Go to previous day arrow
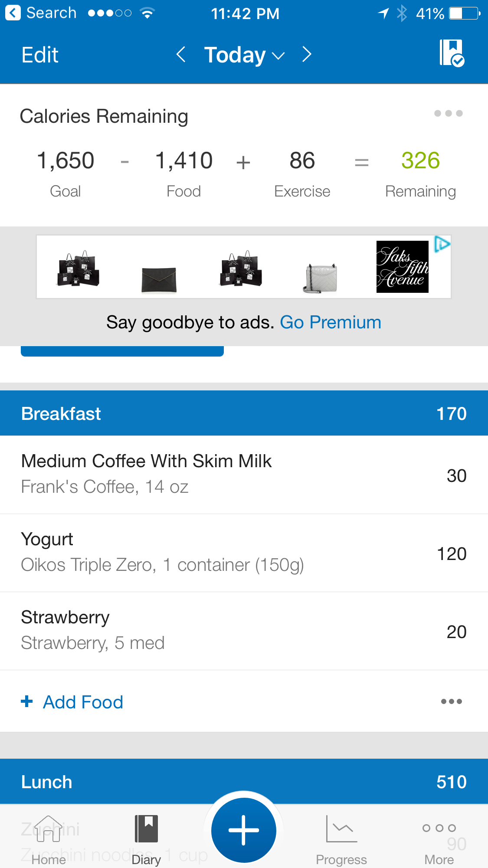The image size is (488, 868). (x=181, y=55)
